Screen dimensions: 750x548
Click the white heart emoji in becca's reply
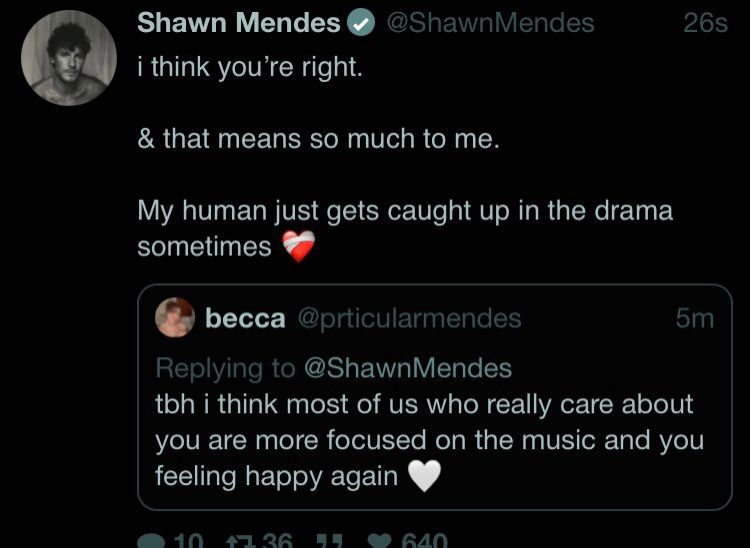click(x=424, y=476)
